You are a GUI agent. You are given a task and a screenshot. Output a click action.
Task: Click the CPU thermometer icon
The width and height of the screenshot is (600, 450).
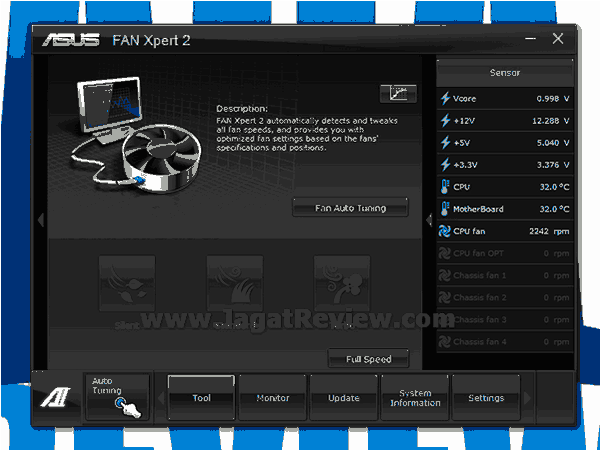pos(445,187)
